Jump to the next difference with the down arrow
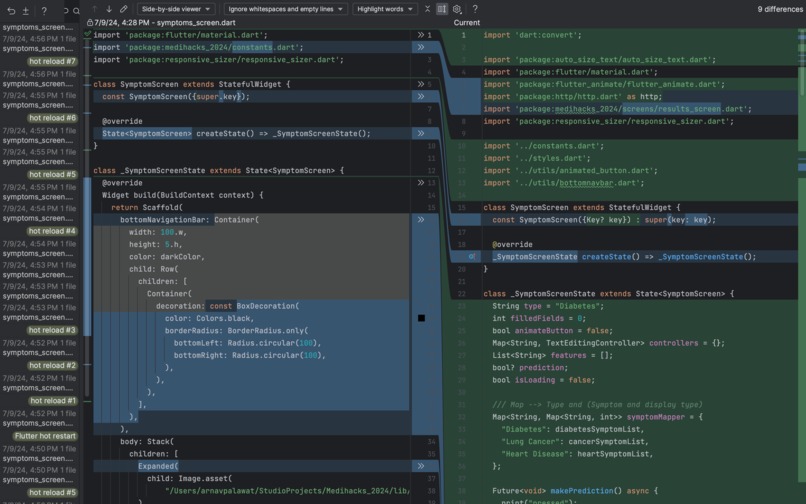This screenshot has width=806, height=504. pyautogui.click(x=109, y=9)
